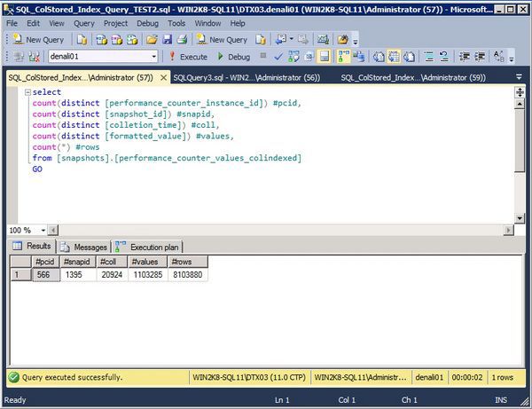Close the Administrator (57) query tab

click(163, 77)
